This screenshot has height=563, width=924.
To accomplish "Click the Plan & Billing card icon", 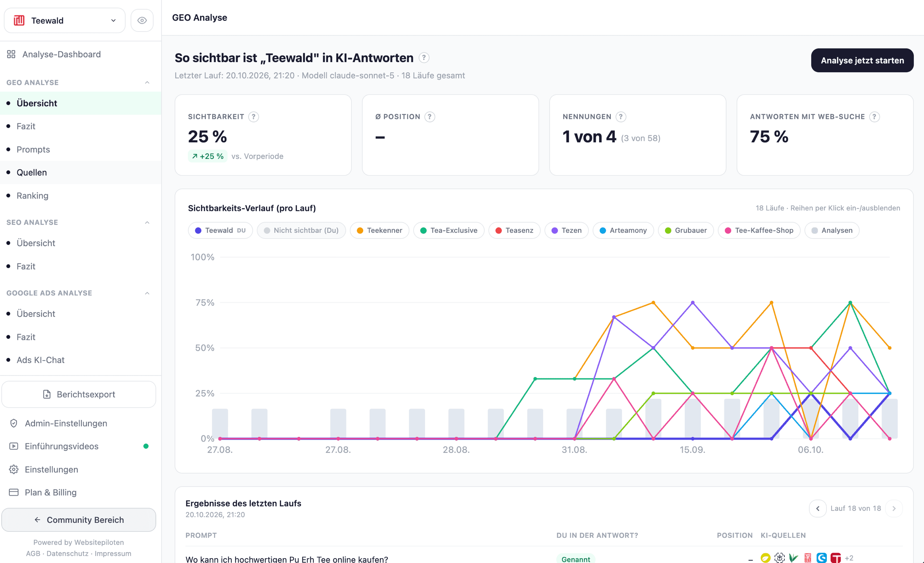I will pos(14,492).
